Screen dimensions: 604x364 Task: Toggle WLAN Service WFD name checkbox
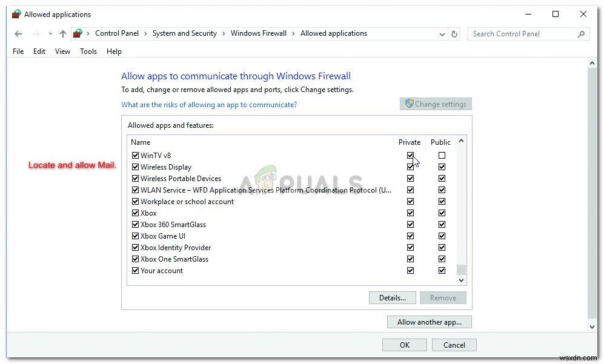tap(135, 190)
